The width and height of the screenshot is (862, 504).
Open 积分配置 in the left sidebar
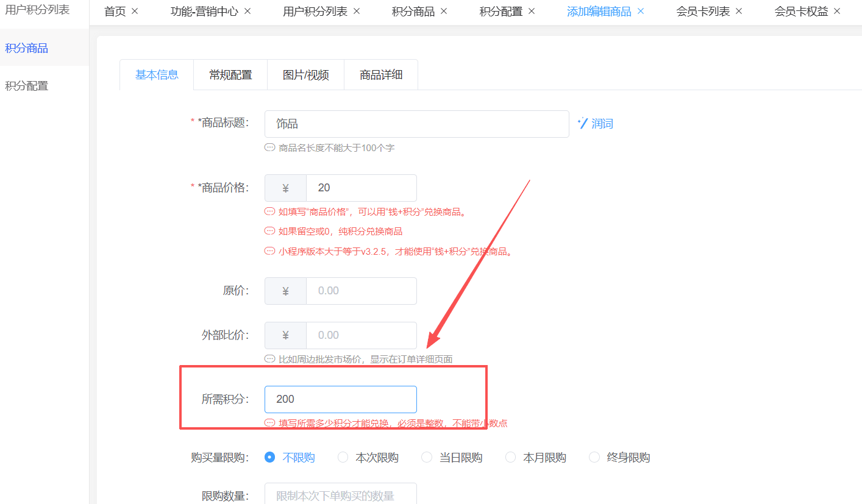[x=27, y=86]
